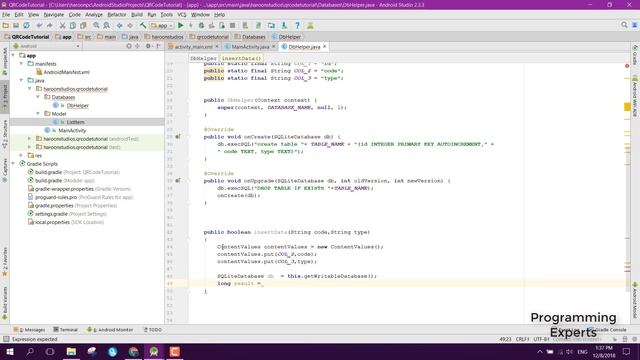This screenshot has height=360, width=640.
Task: Click the Search Everywhere magnifier icon
Action: pyautogui.click(x=624, y=25)
